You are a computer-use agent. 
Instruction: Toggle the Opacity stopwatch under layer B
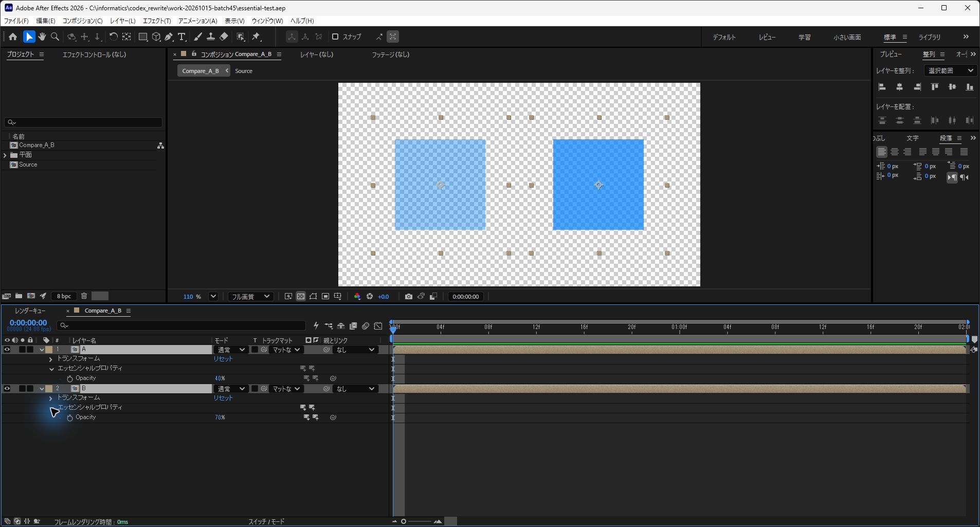[70, 417]
